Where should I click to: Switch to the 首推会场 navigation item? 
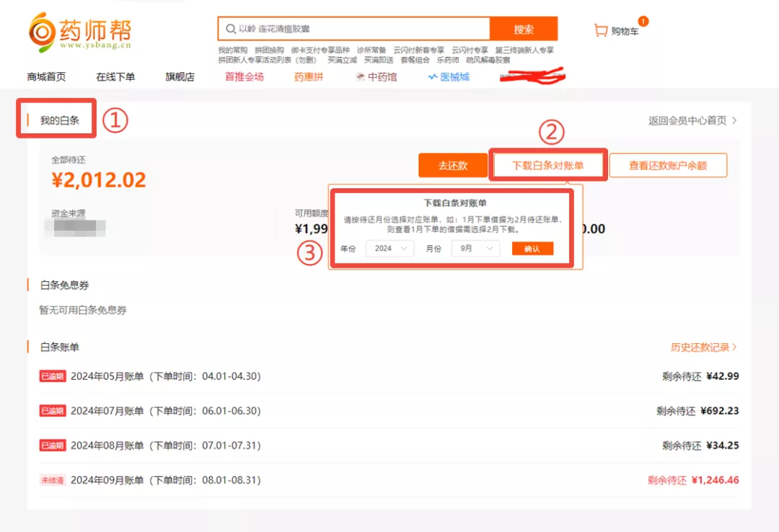pos(245,77)
